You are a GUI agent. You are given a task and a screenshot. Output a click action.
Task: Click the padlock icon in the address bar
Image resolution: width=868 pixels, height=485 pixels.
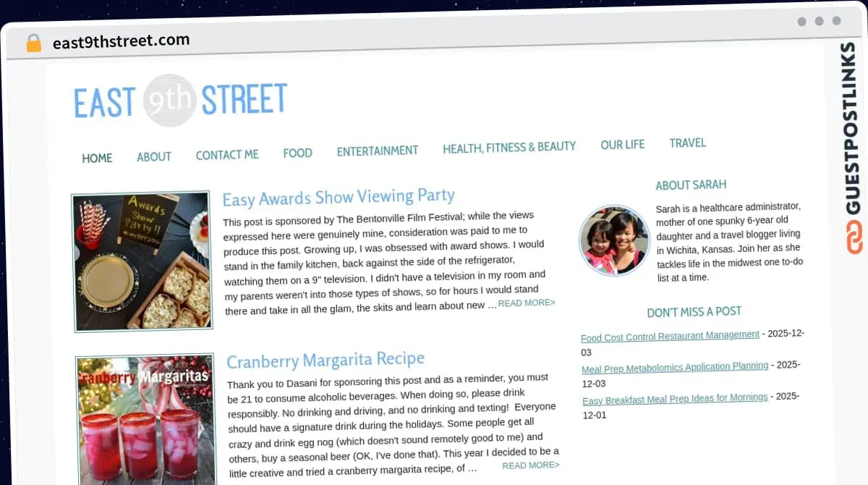tap(33, 42)
